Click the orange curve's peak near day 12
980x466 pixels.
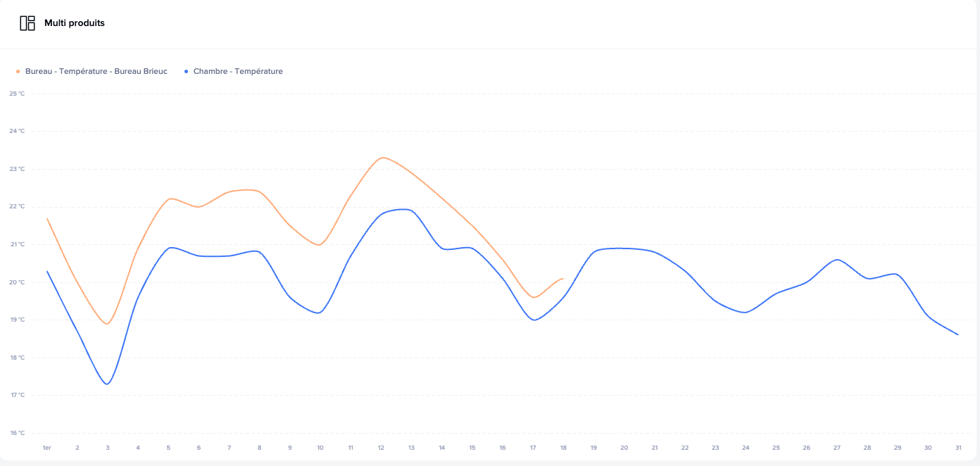(x=382, y=158)
